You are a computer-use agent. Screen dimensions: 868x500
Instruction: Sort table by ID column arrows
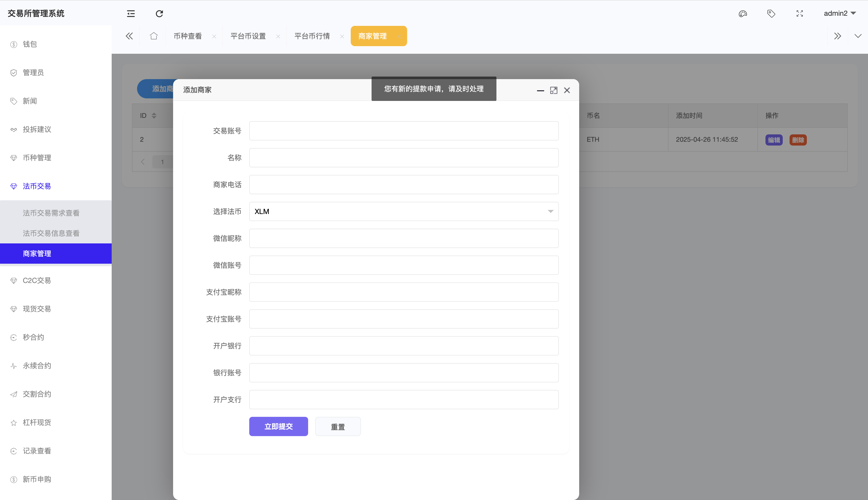[x=154, y=116]
